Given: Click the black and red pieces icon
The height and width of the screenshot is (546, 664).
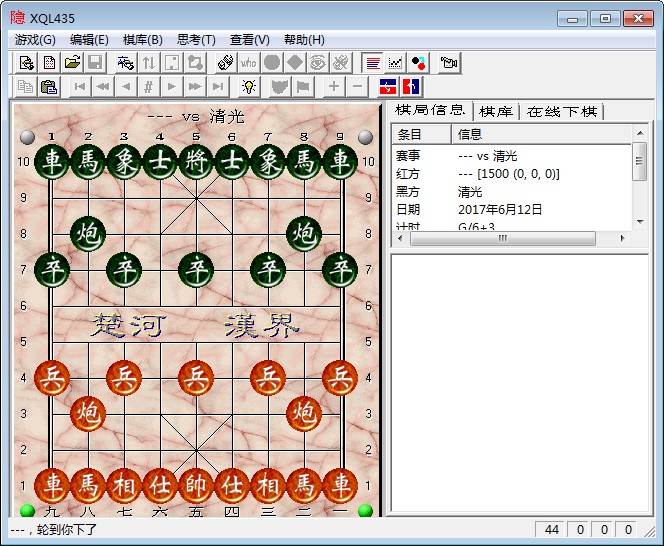Looking at the screenshot, I should 418,63.
